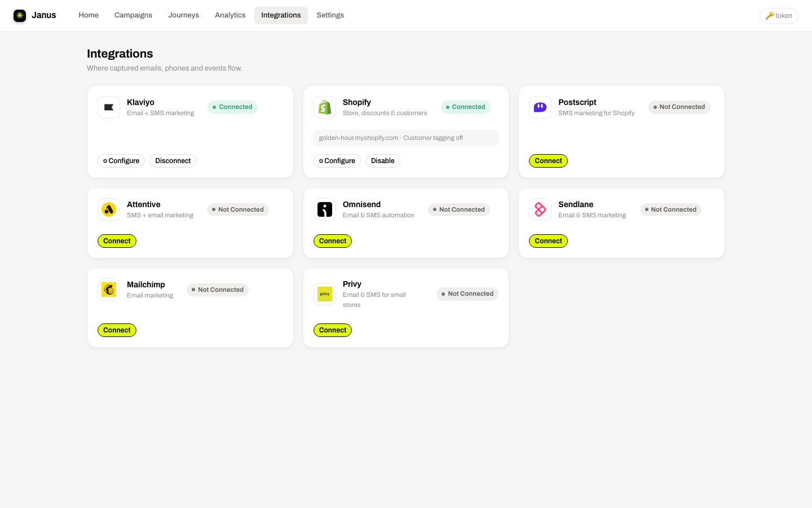Connect the Privy integration
Viewport: 812px width, 508px height.
point(333,330)
